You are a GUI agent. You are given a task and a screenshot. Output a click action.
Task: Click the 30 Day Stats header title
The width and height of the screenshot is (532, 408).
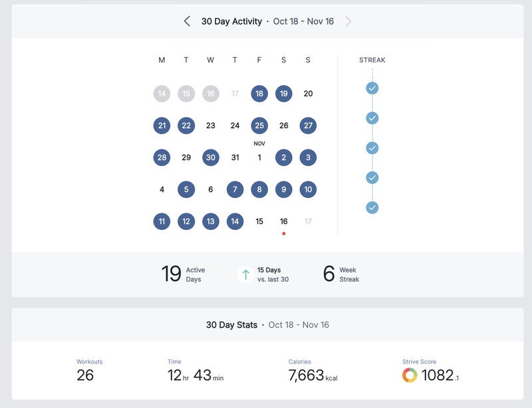[x=231, y=325]
